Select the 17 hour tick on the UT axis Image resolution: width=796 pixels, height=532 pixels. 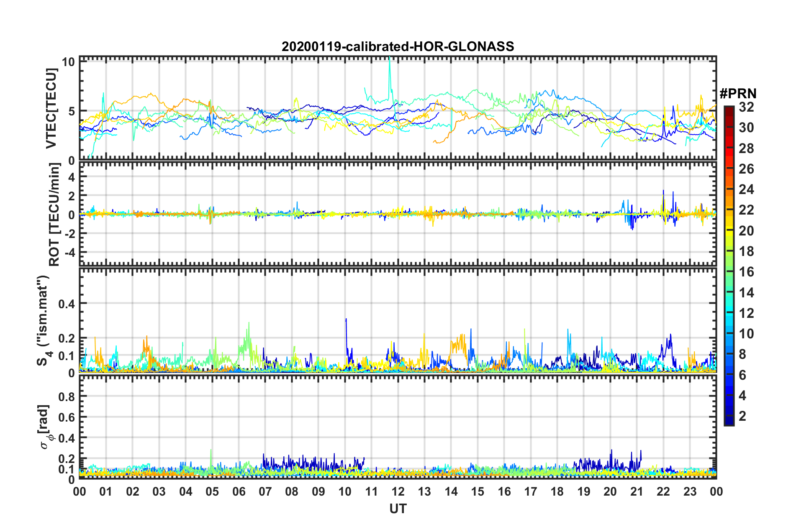point(531,491)
